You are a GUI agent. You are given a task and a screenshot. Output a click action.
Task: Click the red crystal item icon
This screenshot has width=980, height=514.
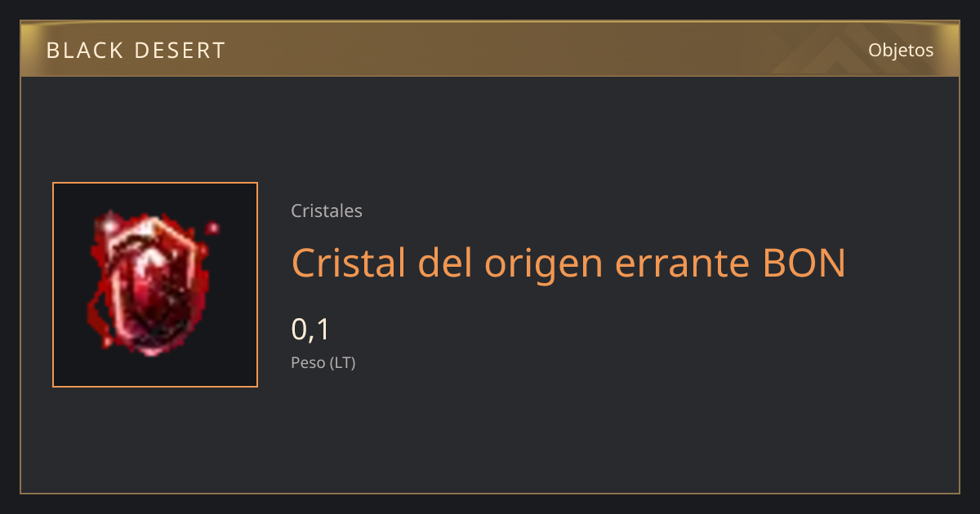point(149,283)
